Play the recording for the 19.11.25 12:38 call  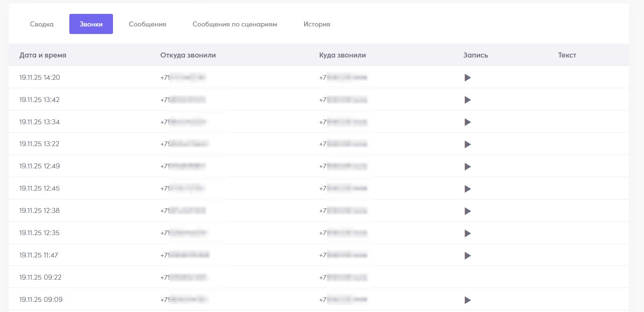click(468, 211)
